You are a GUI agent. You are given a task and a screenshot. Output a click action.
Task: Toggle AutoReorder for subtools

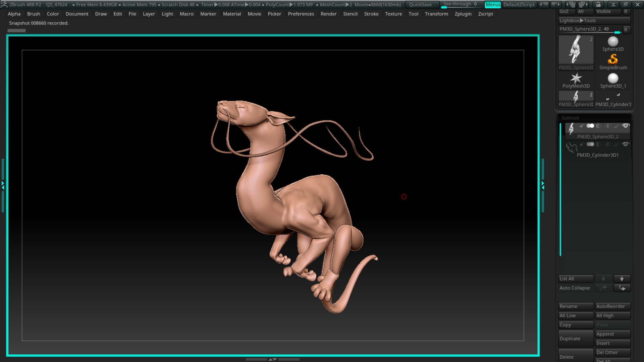[x=613, y=306]
